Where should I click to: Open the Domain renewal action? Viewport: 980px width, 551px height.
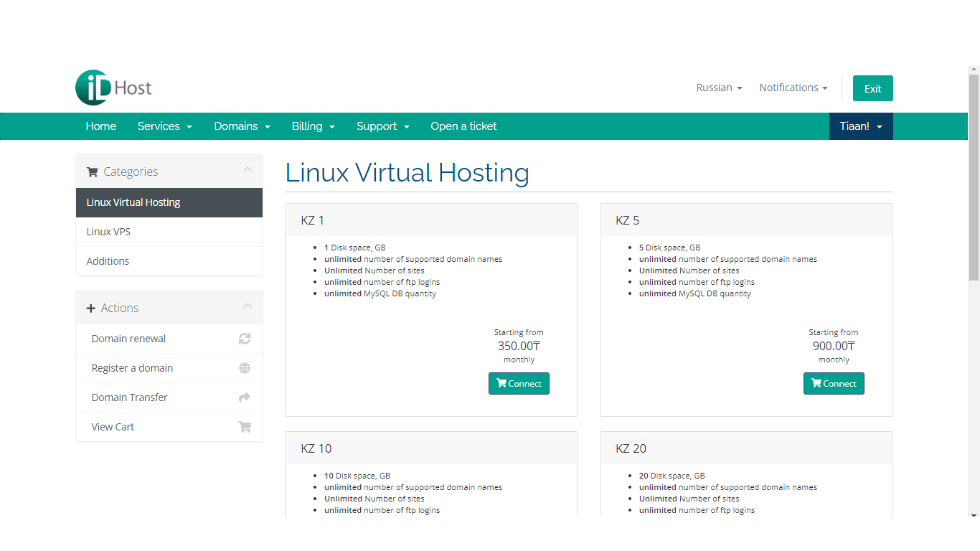pos(169,339)
